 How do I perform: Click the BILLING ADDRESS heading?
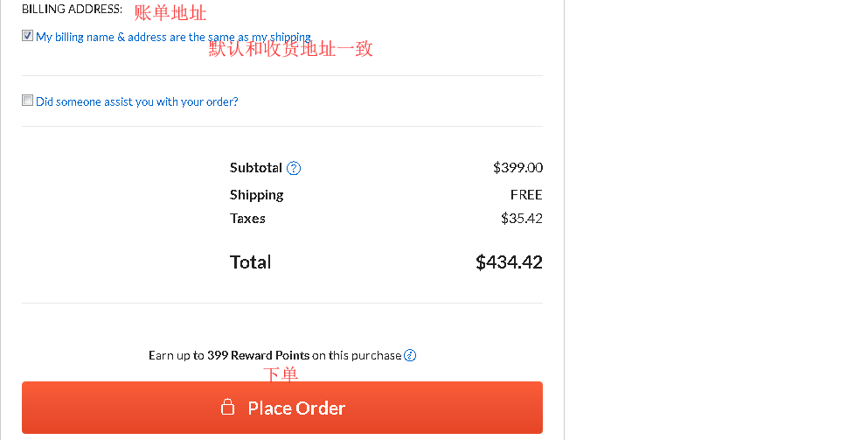click(x=72, y=9)
